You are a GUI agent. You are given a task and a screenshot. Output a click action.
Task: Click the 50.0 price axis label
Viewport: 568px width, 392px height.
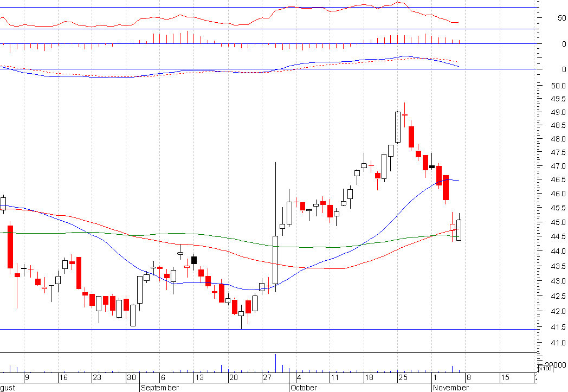tap(558, 86)
